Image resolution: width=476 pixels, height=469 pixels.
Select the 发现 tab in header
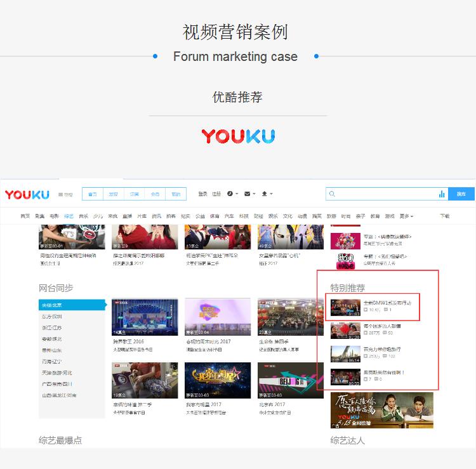114,194
